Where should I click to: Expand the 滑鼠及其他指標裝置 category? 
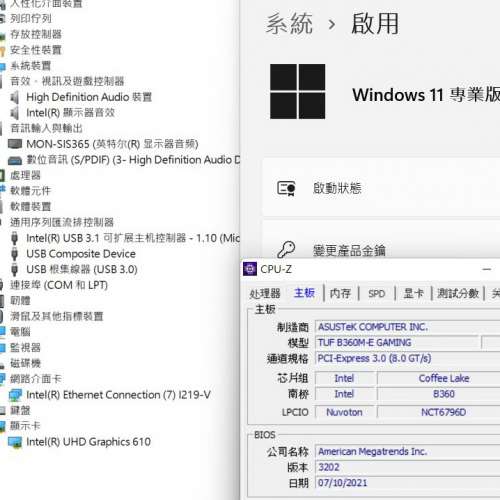[57, 316]
